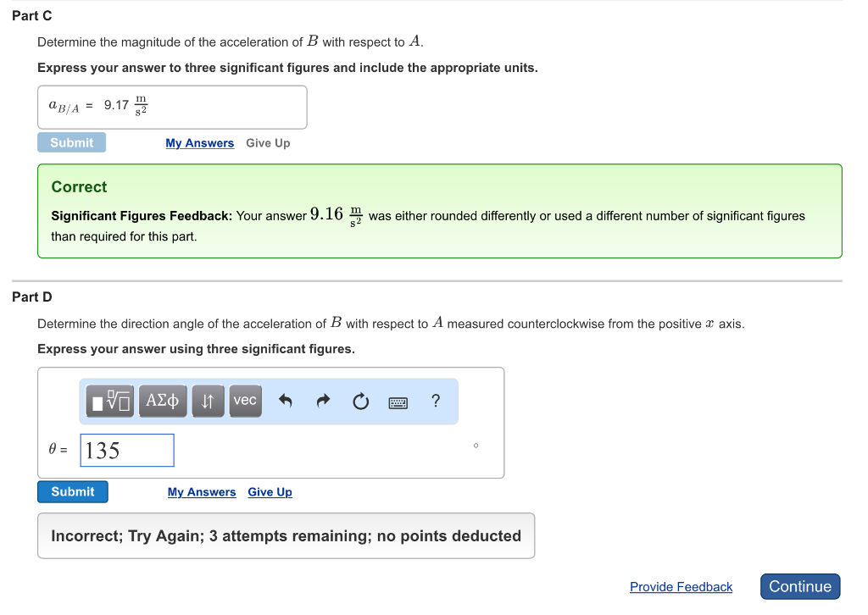Reset the answer with the circular arrow
The image size is (868, 615).
(x=361, y=402)
